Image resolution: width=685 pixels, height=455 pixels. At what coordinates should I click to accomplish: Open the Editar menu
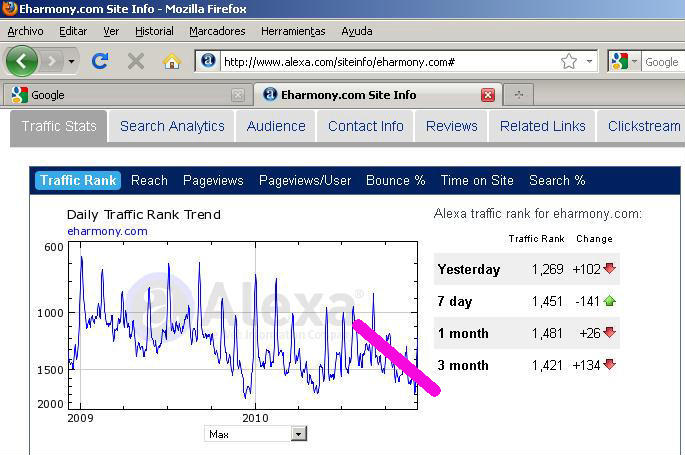click(73, 31)
